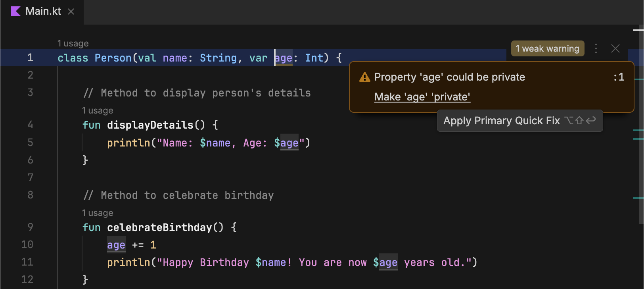Click the Person class name
Viewport: 644px width, 289px height.
pyautogui.click(x=113, y=58)
